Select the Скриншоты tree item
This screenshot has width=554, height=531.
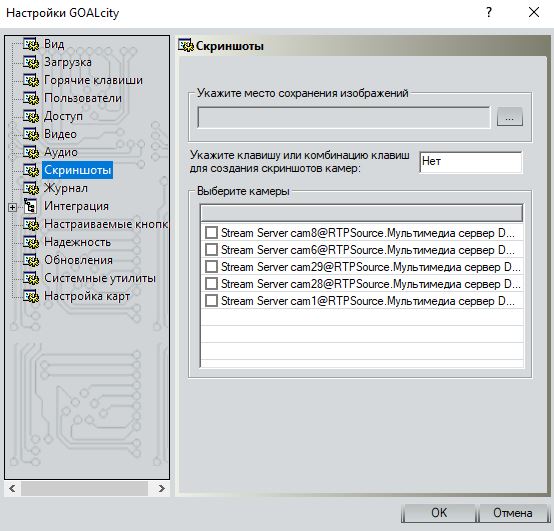pos(77,170)
